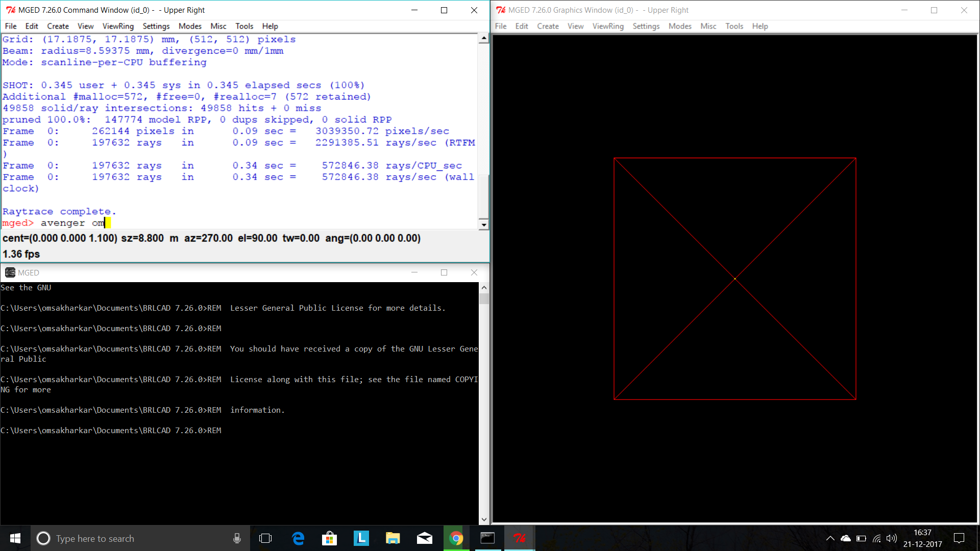Image resolution: width=980 pixels, height=551 pixels.
Task: Open Tools menu in Graphics Window
Action: click(734, 26)
